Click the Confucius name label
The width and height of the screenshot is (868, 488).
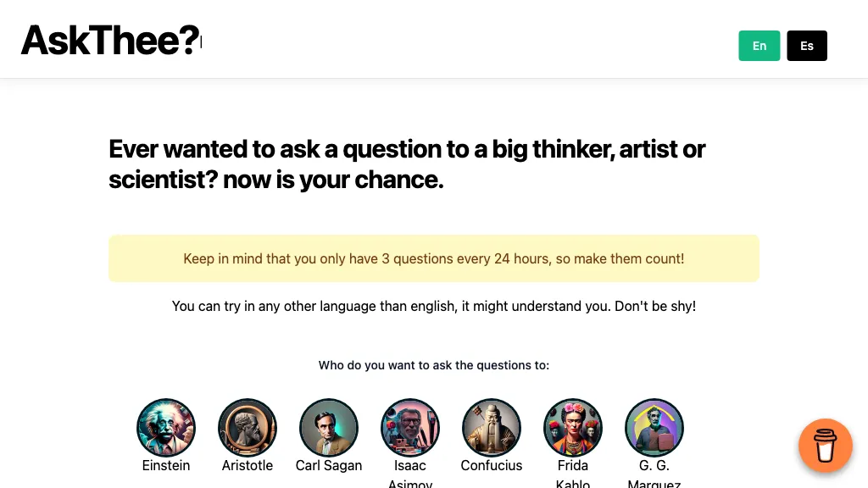point(492,466)
